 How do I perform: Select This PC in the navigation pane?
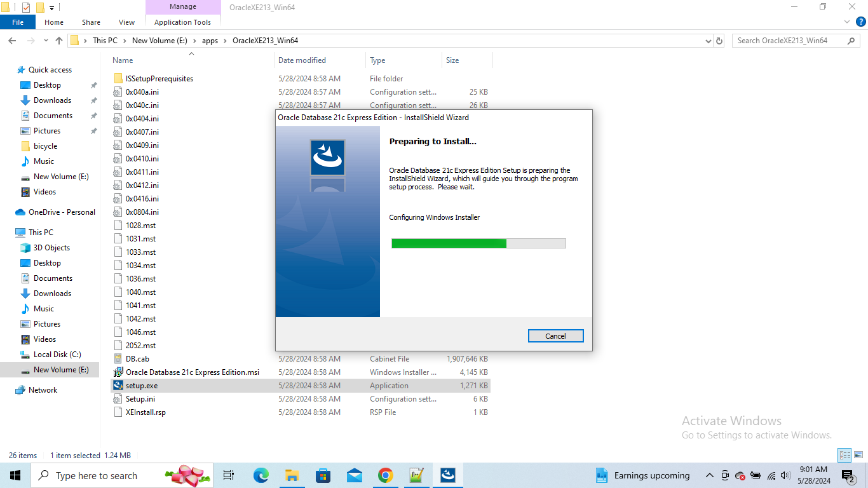pyautogui.click(x=41, y=233)
